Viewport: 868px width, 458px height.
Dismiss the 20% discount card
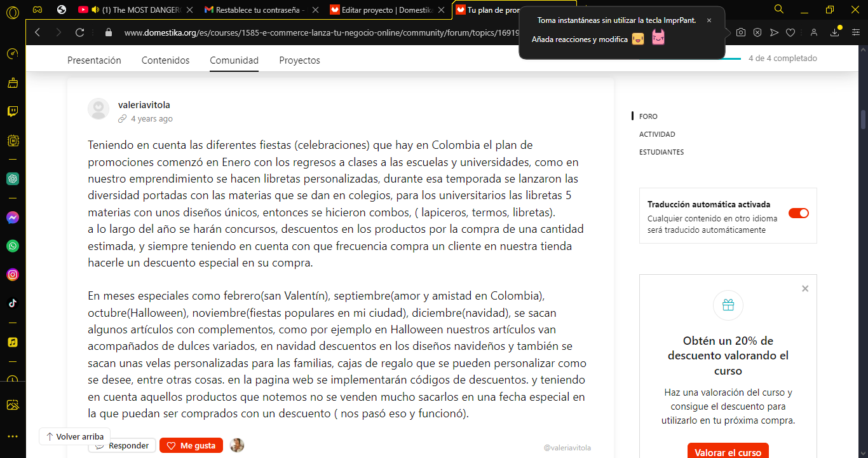[805, 289]
